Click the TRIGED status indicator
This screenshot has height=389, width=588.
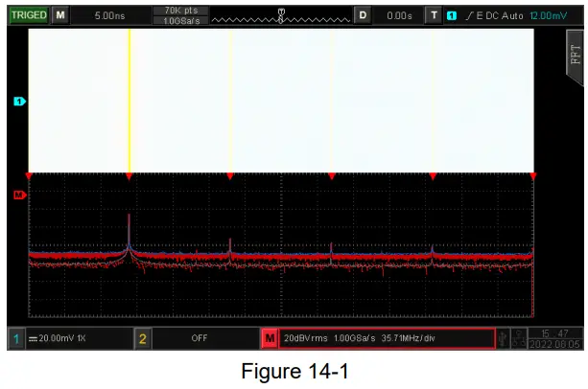pos(29,15)
